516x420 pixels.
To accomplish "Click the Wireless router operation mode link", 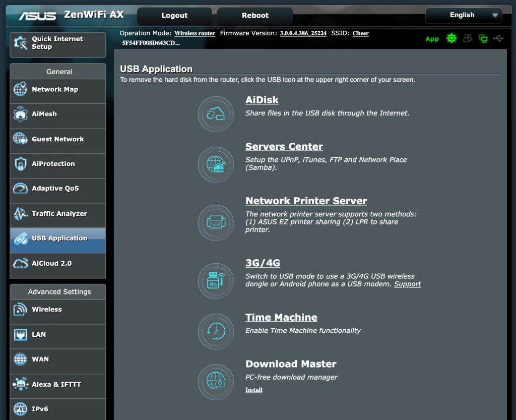I will (x=195, y=33).
